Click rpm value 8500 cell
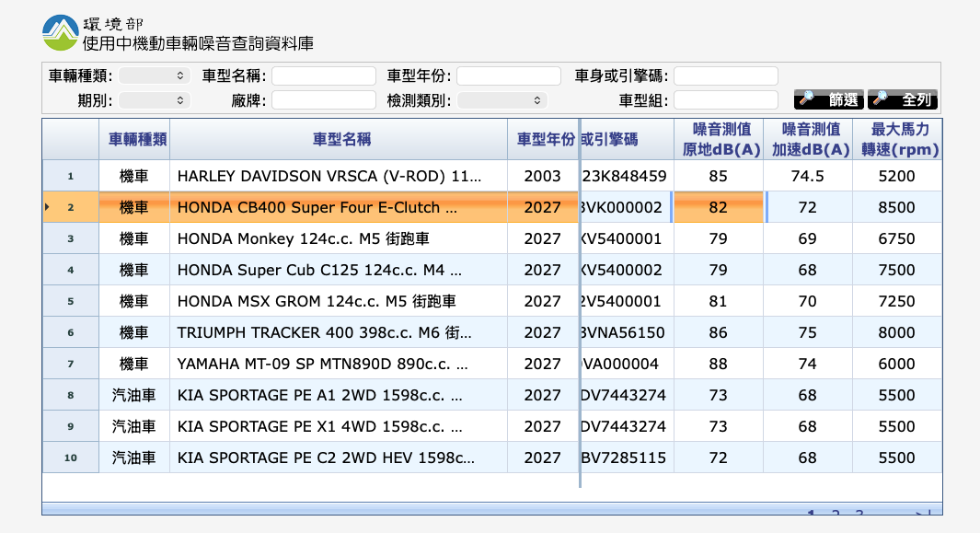 [897, 207]
